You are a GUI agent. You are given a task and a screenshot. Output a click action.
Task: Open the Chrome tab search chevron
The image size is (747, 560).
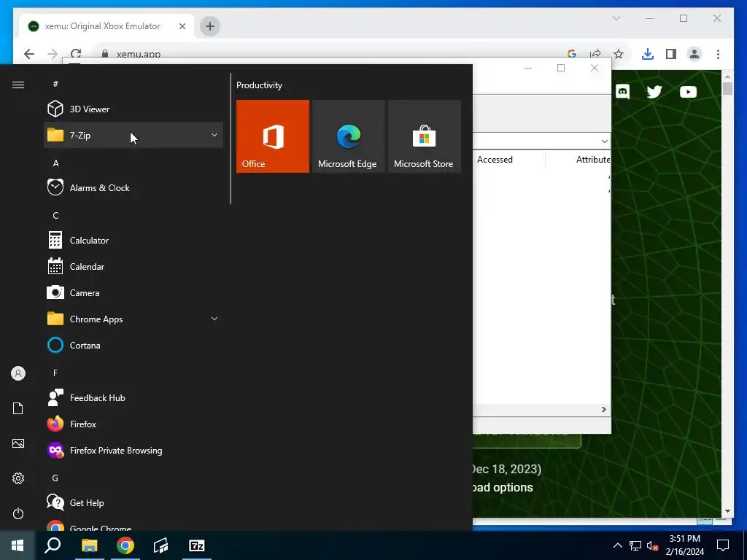click(x=616, y=18)
